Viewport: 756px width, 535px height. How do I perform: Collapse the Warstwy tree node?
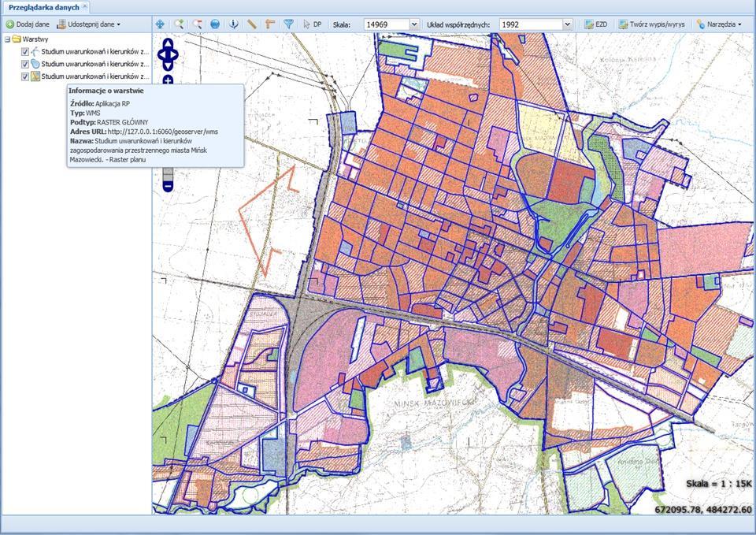[7, 39]
